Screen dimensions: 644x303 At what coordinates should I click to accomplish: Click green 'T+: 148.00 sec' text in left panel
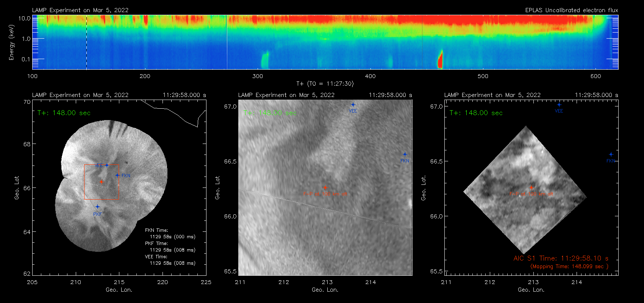[x=64, y=113]
